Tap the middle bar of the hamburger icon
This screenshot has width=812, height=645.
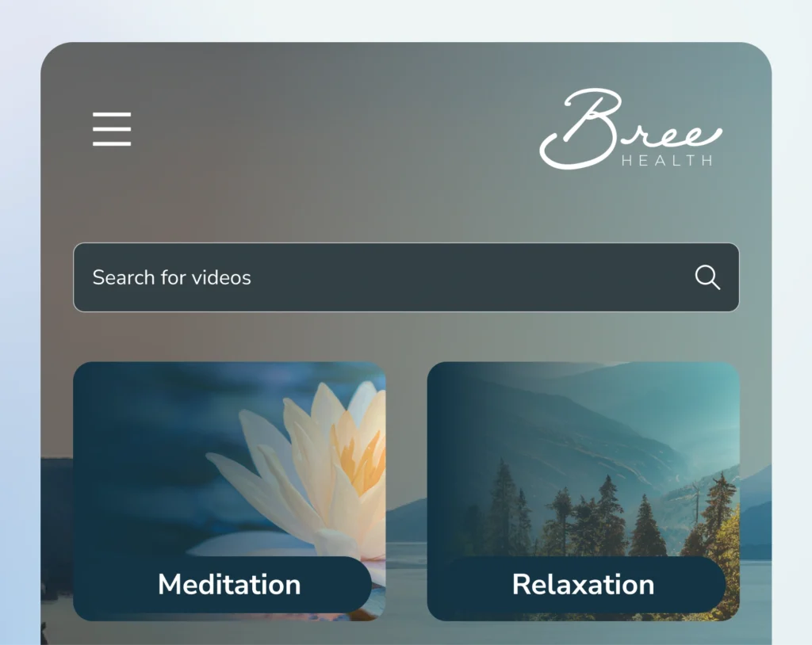tap(112, 129)
